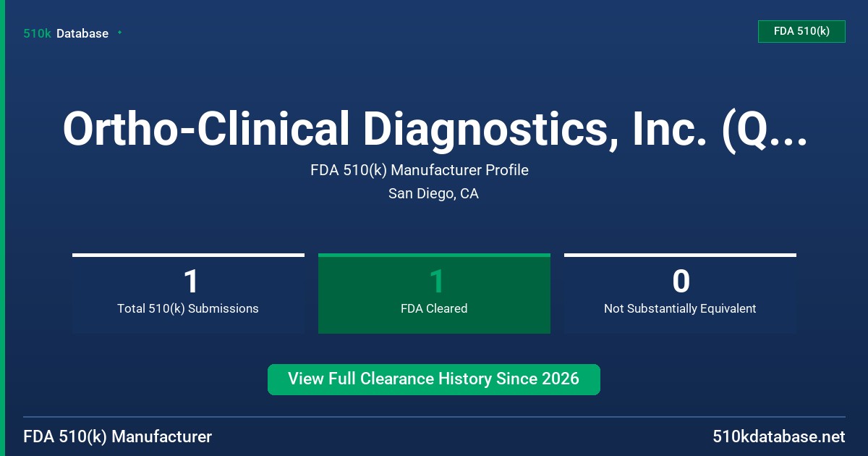Click View Full Clearance History Since 2026
Viewport: 868px width, 456px height.
[x=434, y=379]
